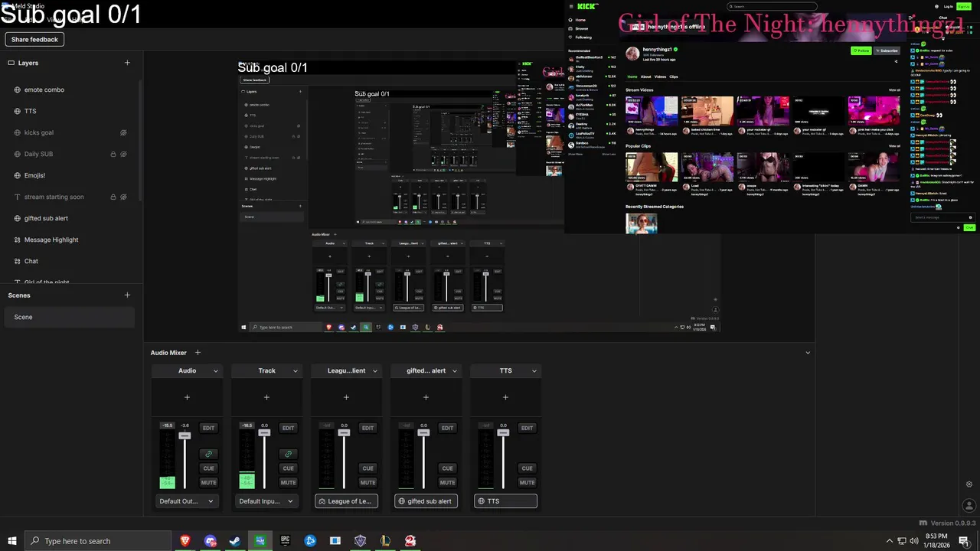Enable CUE on the gifted alert track
980x551 pixels.
447,468
